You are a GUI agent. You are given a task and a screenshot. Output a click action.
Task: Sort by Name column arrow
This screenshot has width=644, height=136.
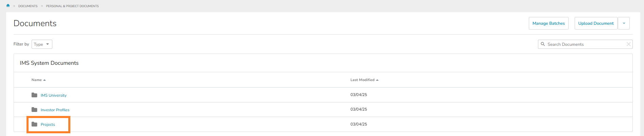[x=45, y=80]
